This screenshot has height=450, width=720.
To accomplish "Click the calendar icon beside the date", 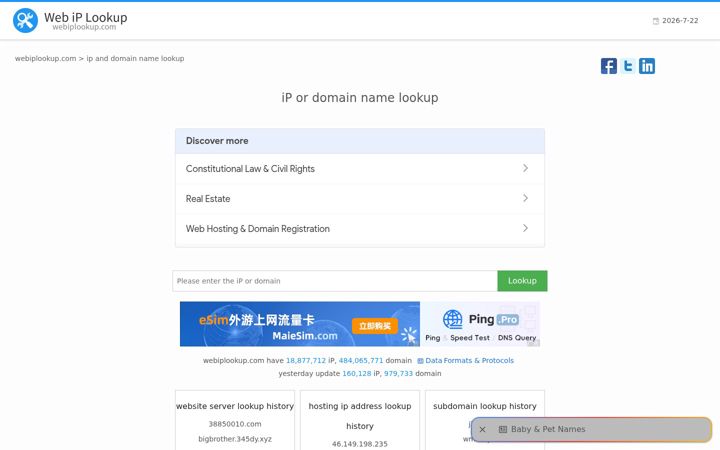I will pos(656,21).
